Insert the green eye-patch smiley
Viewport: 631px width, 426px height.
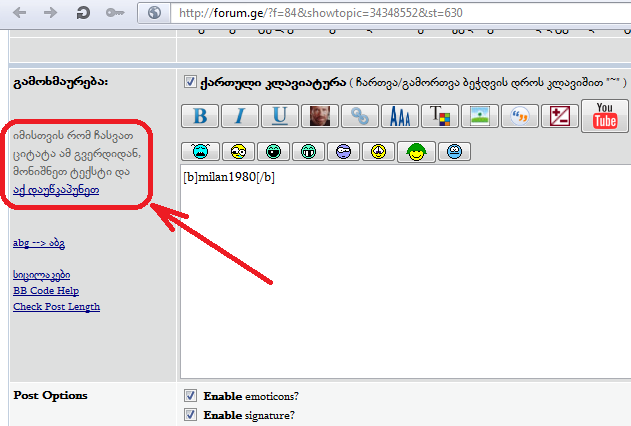pyautogui.click(x=273, y=152)
